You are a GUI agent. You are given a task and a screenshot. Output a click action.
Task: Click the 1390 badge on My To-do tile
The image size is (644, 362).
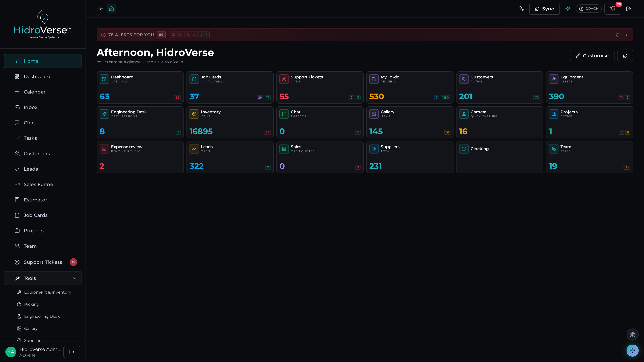445,97
